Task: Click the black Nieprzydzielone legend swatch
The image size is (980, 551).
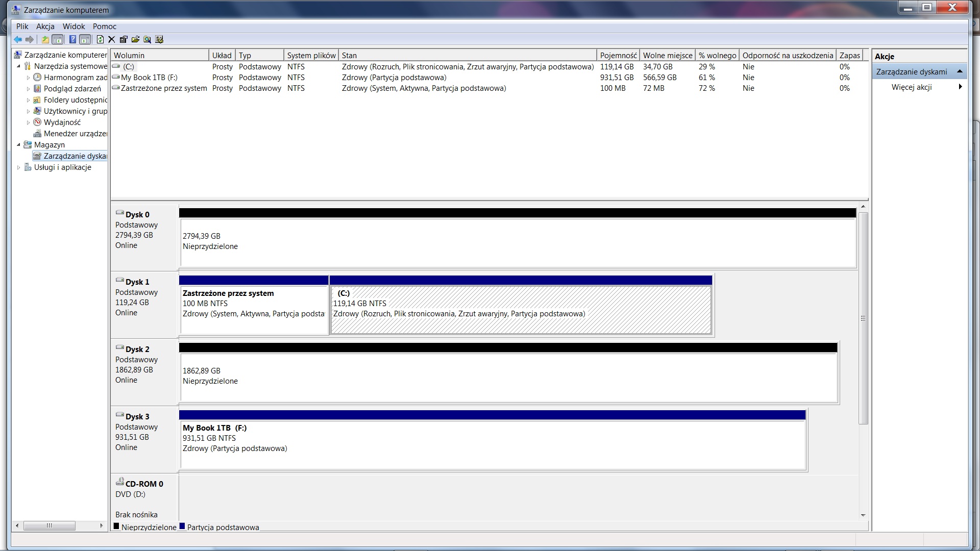Action: tap(116, 527)
